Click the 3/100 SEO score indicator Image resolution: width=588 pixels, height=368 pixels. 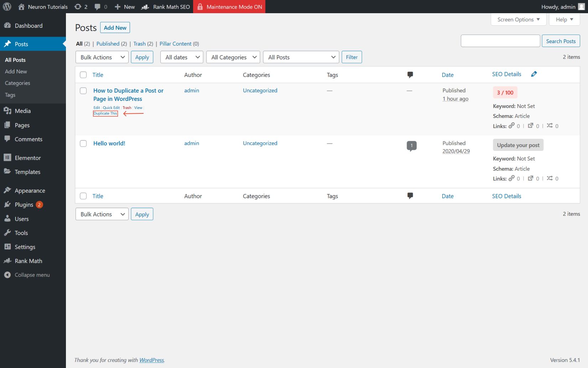click(x=505, y=92)
